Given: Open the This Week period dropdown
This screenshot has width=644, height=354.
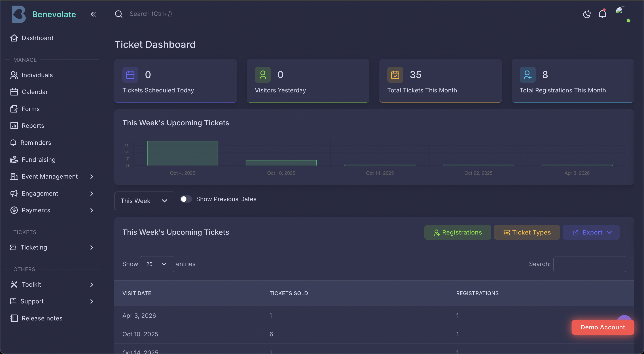Looking at the screenshot, I should [144, 201].
